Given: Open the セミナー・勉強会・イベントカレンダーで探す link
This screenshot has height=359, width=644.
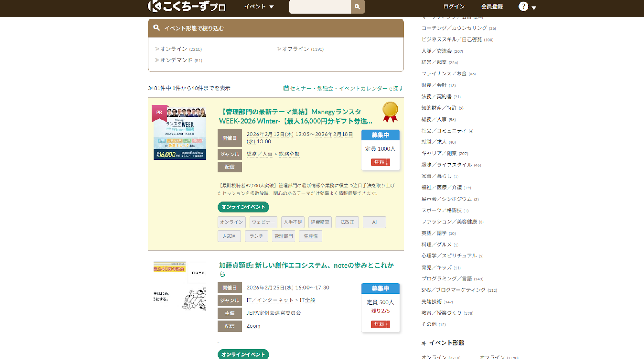Looking at the screenshot, I should click(343, 88).
